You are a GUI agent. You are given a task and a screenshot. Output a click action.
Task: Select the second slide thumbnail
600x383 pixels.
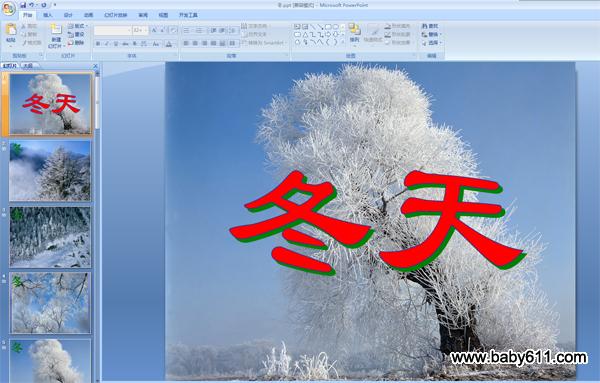click(50, 170)
